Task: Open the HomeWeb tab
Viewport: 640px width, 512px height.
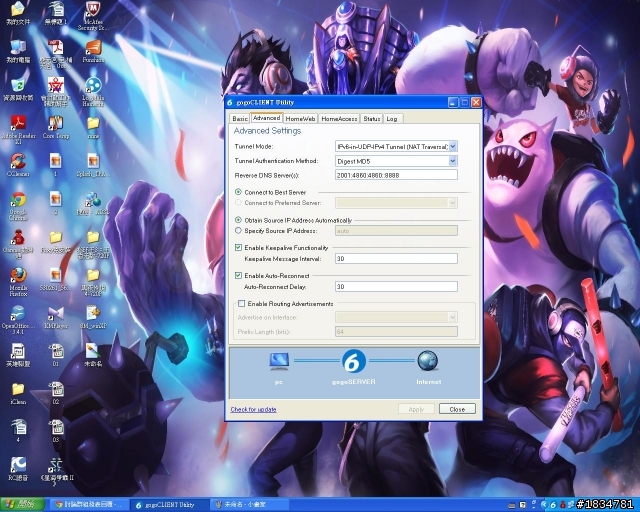Action: pyautogui.click(x=300, y=118)
